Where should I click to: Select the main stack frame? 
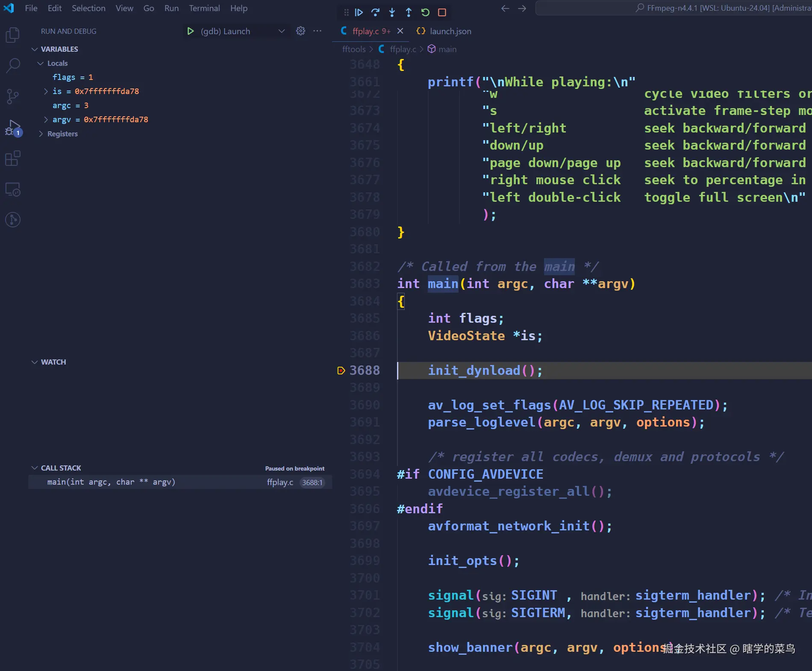pyautogui.click(x=180, y=482)
